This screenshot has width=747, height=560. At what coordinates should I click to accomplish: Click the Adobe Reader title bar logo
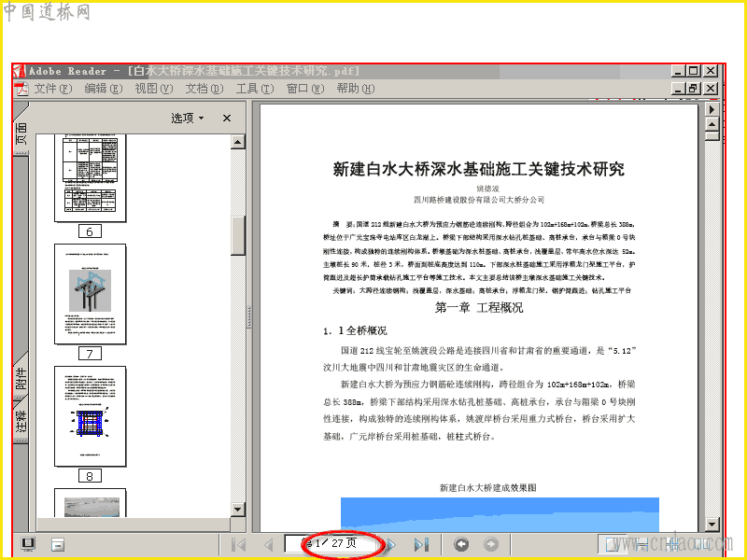pos(19,71)
